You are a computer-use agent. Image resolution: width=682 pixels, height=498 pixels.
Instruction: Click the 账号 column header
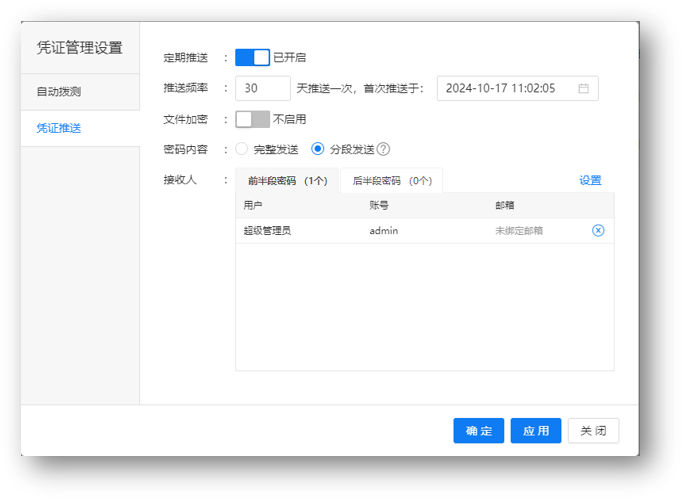pos(379,204)
